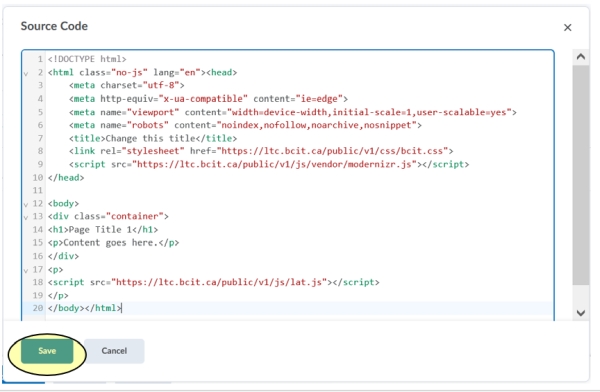
Task: Click the robots meta line
Action: tap(245, 125)
